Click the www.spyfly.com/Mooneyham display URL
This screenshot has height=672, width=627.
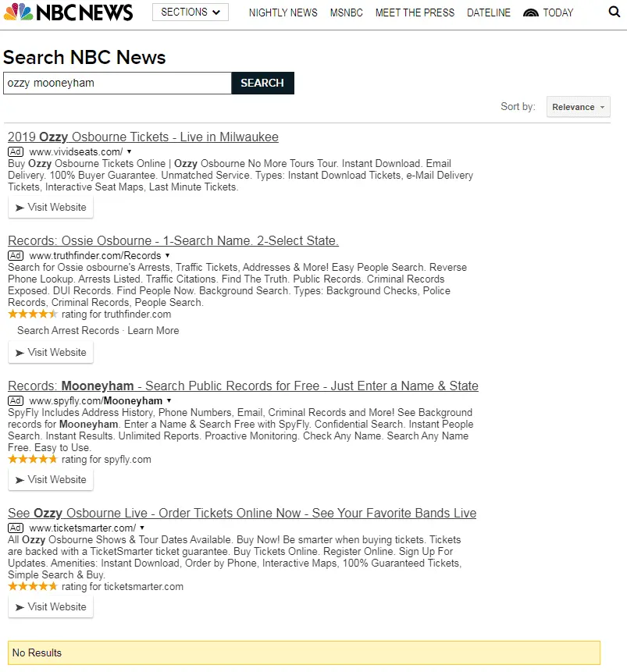click(x=96, y=400)
